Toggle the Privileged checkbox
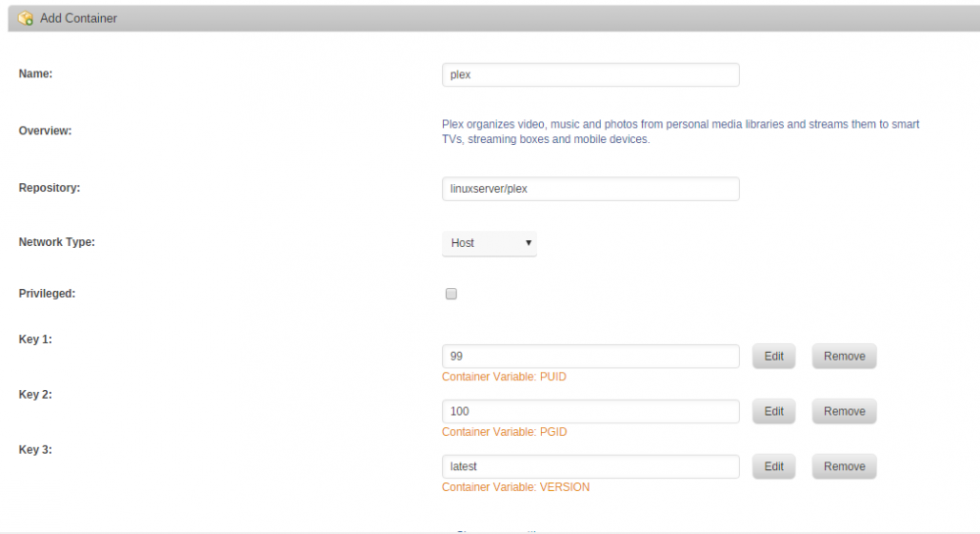980x534 pixels. pos(451,294)
